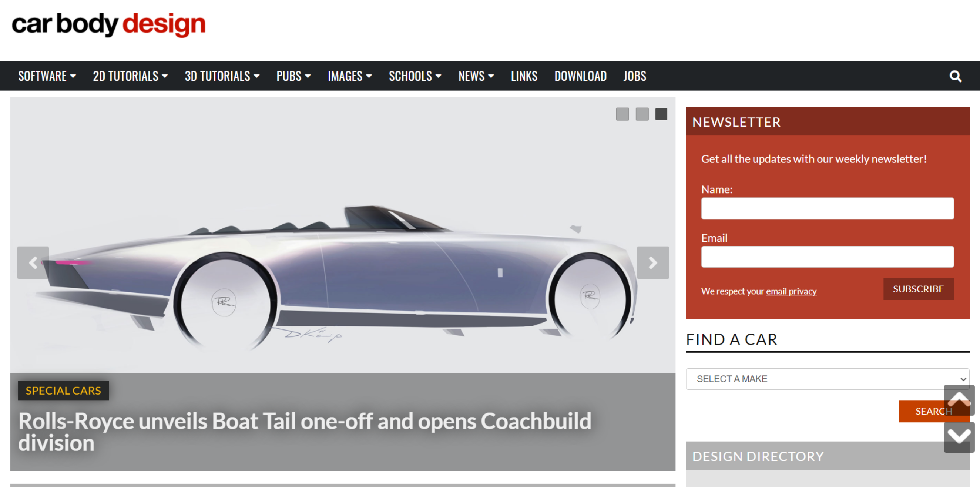Expand the 3D Tutorials menu
The width and height of the screenshot is (980, 496).
(x=222, y=76)
